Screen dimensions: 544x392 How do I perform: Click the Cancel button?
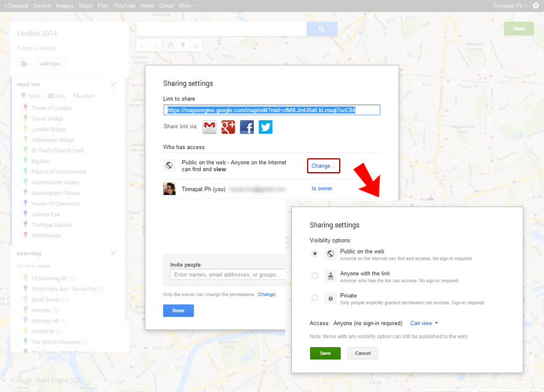click(363, 353)
